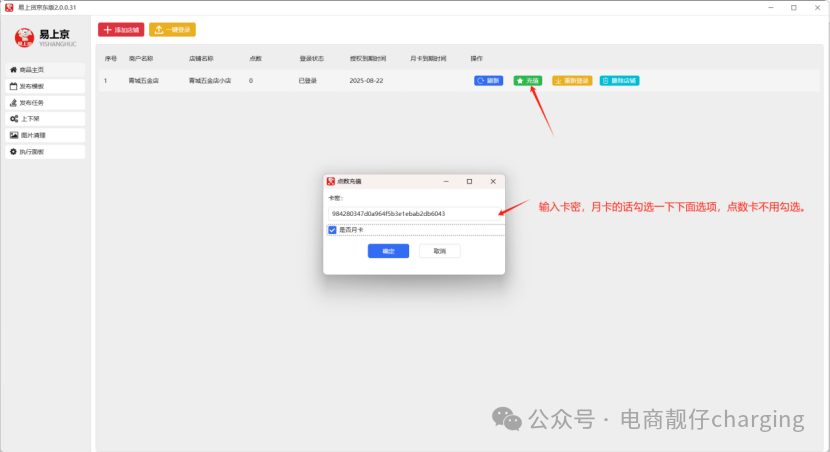Image resolution: width=830 pixels, height=452 pixels.
Task: Open 图片清理 sidebar item
Action: coord(45,135)
